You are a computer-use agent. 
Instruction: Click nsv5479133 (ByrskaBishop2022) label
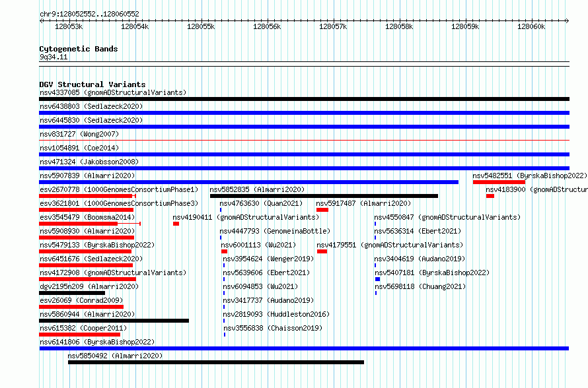pyautogui.click(x=97, y=245)
